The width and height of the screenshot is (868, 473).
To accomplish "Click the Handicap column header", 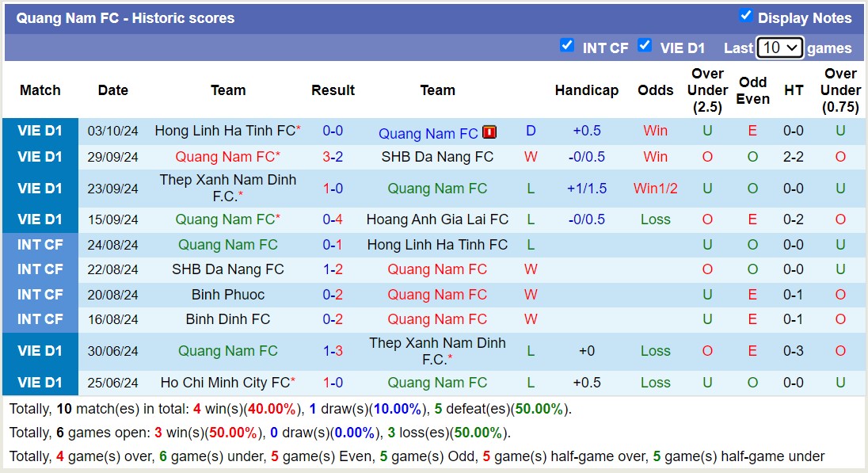I will coord(586,90).
